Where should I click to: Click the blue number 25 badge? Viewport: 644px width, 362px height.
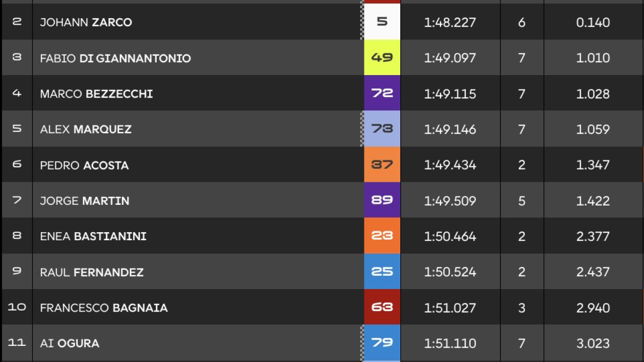[382, 271]
